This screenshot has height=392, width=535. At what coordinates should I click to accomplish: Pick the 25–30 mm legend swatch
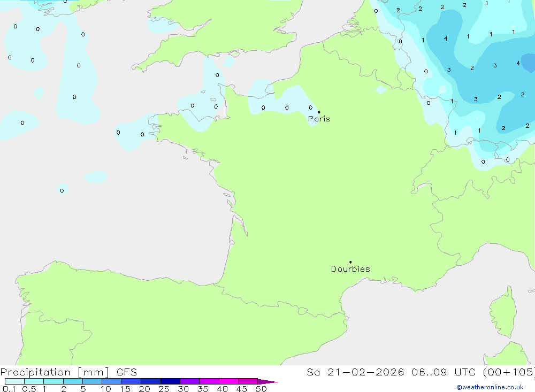[170, 381]
